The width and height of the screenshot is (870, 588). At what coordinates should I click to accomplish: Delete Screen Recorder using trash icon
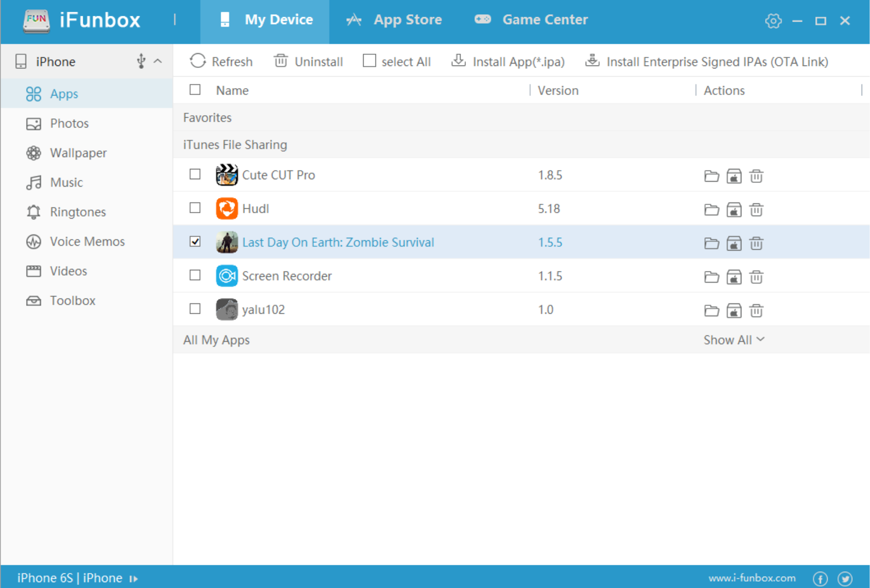click(756, 277)
